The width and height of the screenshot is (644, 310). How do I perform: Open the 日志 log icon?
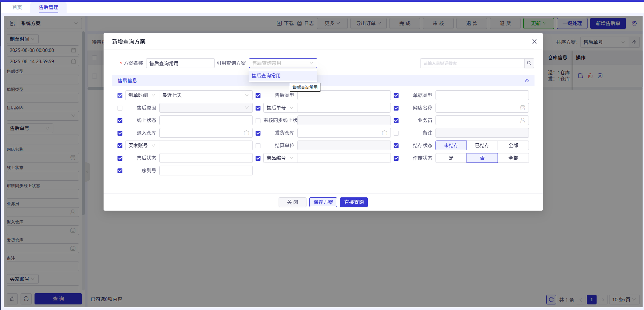(x=300, y=23)
